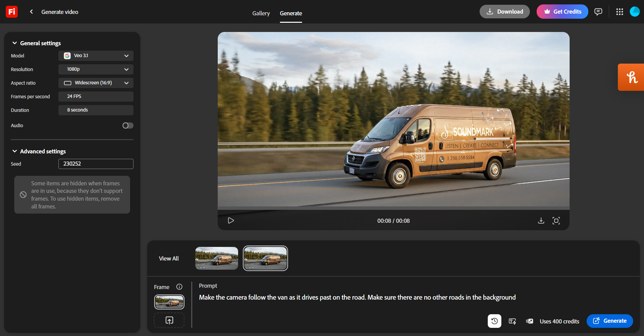Click the video progress bar

click(x=393, y=208)
